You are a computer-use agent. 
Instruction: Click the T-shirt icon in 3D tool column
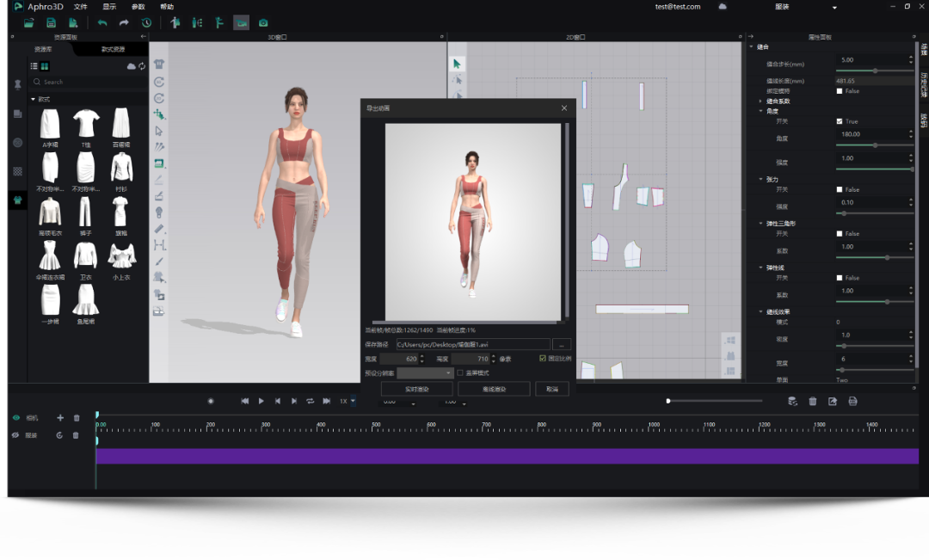point(159,65)
